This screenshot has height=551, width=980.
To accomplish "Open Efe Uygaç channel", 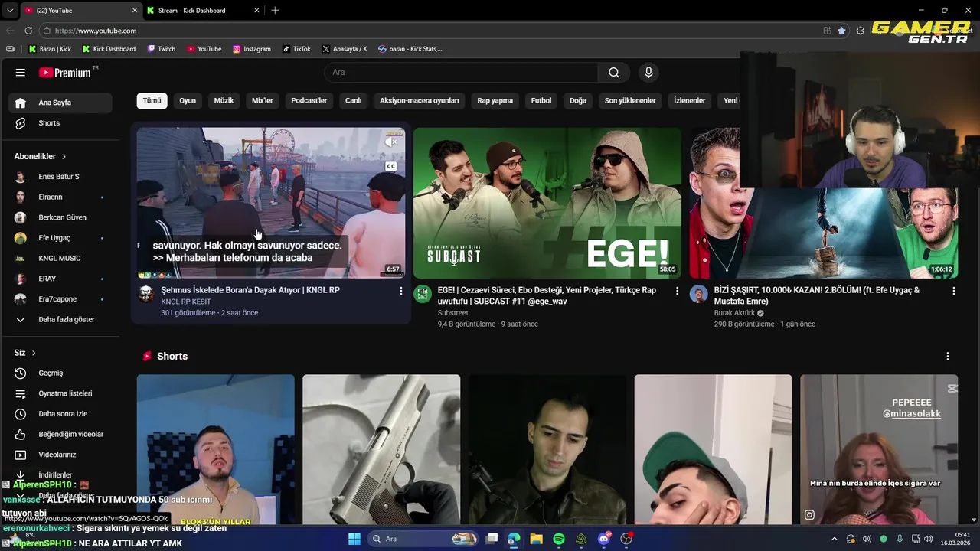I will [x=60, y=238].
